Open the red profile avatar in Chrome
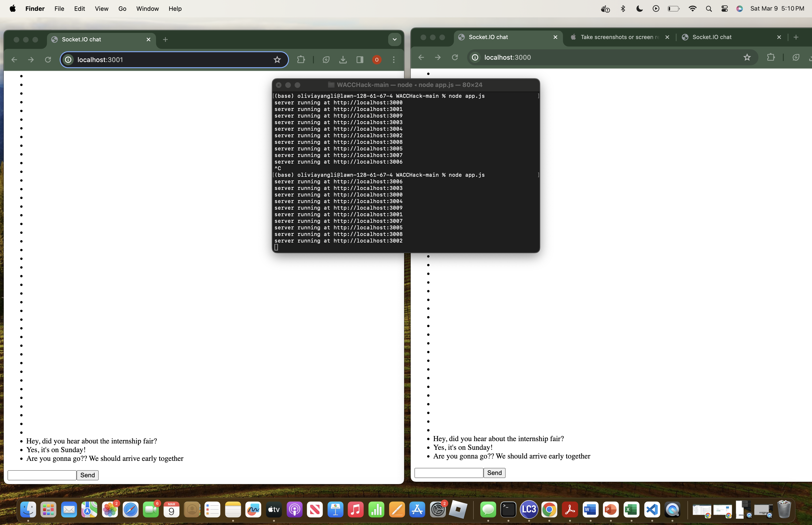The height and width of the screenshot is (525, 812). (377, 60)
